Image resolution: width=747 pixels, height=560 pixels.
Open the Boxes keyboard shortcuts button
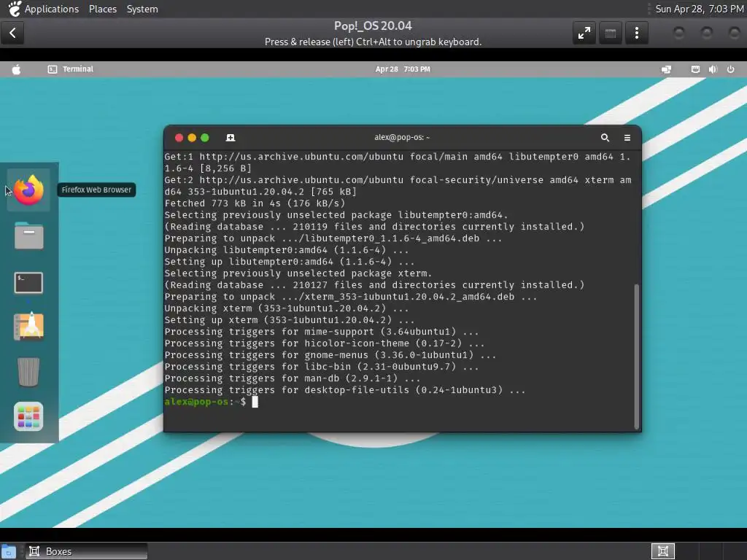point(611,33)
